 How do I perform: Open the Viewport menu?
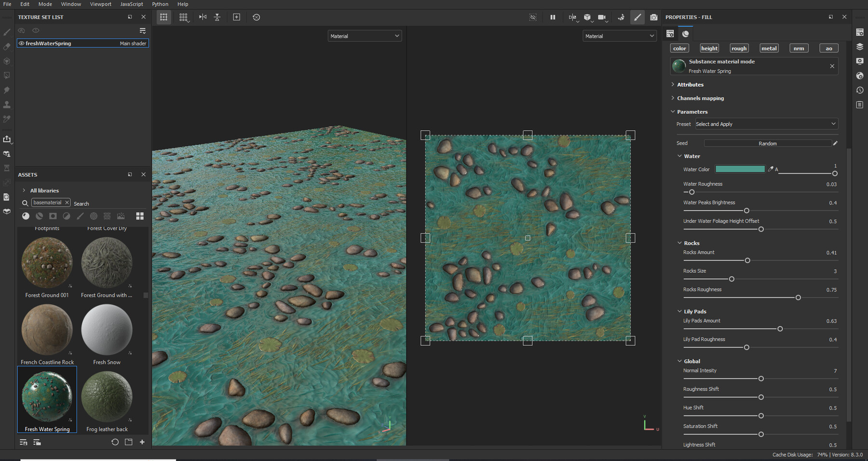(100, 4)
